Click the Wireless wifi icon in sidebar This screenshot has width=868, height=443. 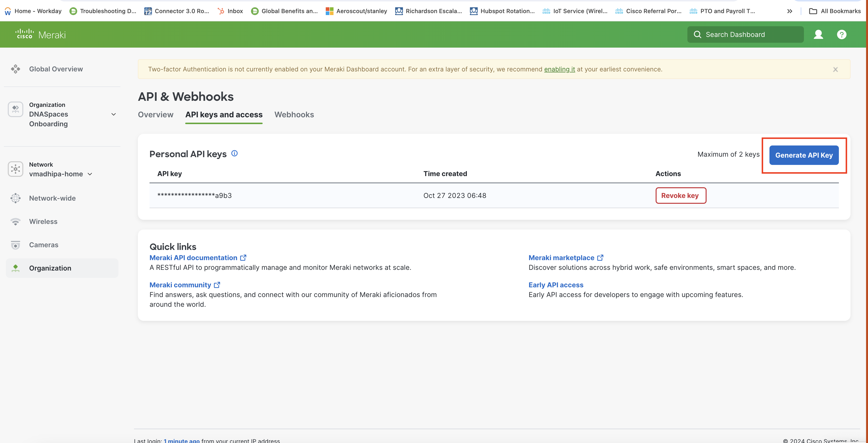pos(16,221)
